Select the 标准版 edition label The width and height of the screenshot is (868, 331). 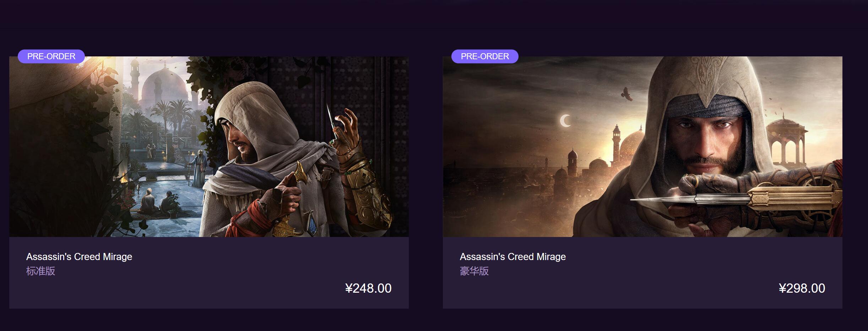(40, 271)
